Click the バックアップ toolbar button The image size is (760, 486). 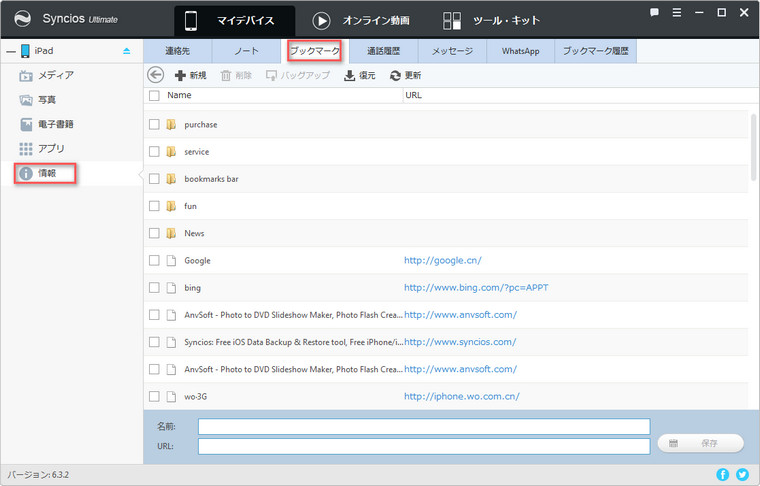pos(298,76)
